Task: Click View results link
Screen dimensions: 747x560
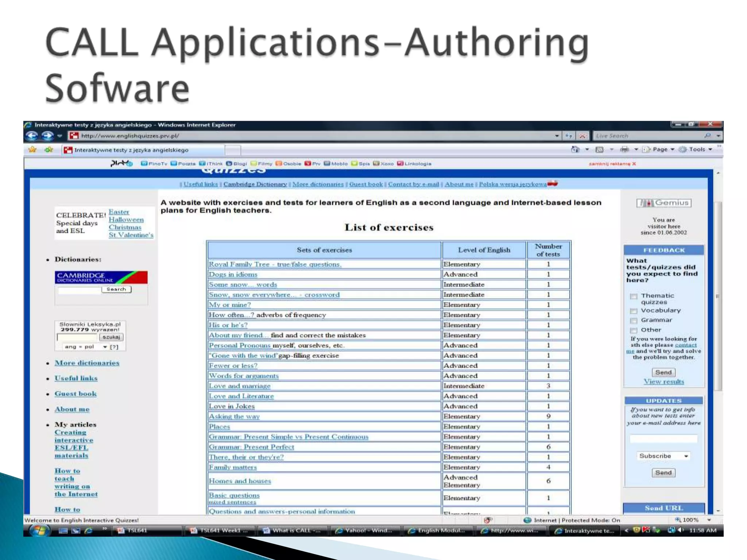Action: coord(664,382)
